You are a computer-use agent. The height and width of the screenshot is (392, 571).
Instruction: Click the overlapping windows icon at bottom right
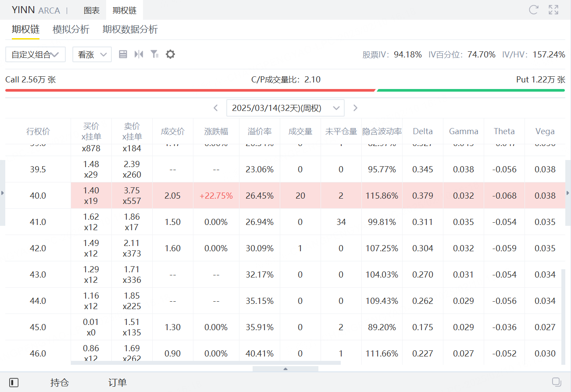tap(557, 382)
